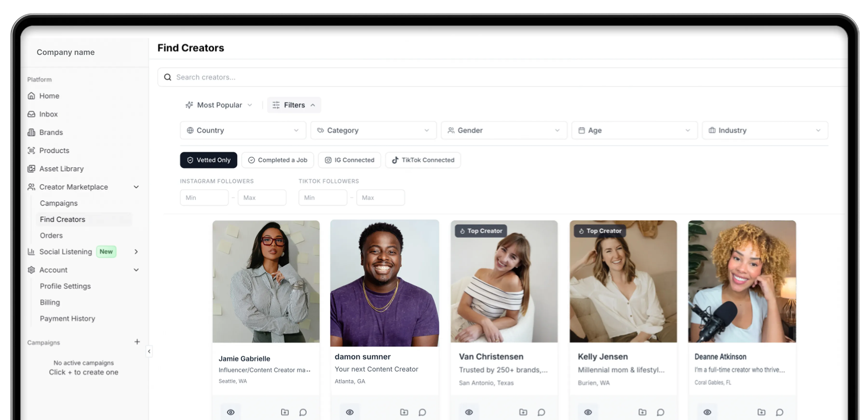View damon sumner's profile eye icon
The height and width of the screenshot is (420, 868).
[x=350, y=412]
